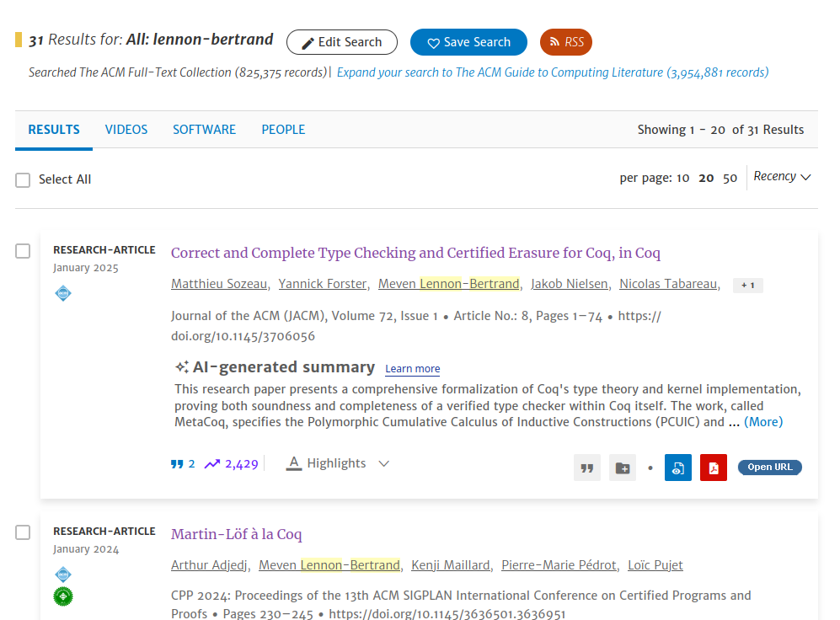Download the PDF via red icon

[713, 468]
